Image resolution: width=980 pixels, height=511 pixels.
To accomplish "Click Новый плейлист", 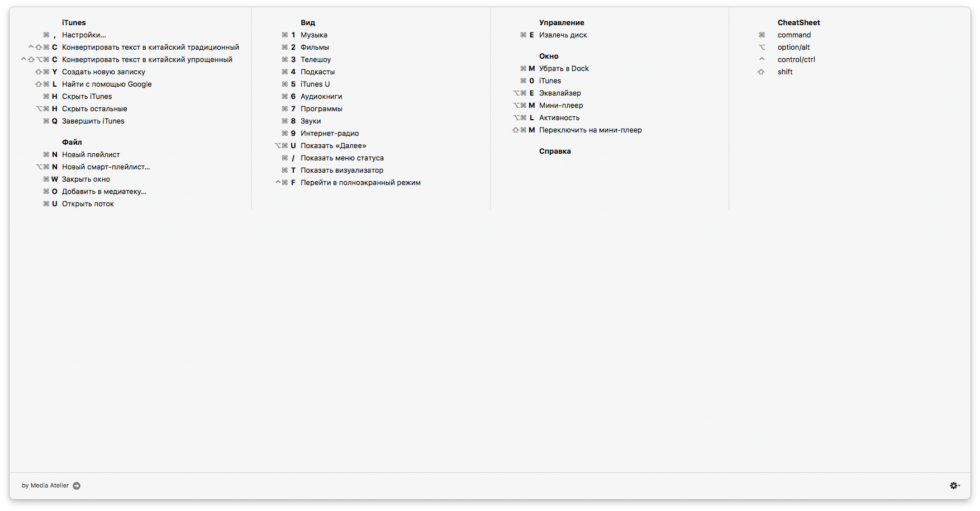I will click(91, 155).
